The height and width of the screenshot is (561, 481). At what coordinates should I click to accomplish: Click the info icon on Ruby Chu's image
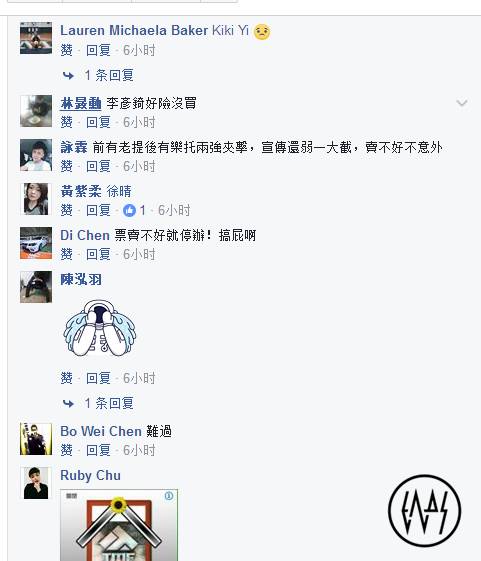169,496
